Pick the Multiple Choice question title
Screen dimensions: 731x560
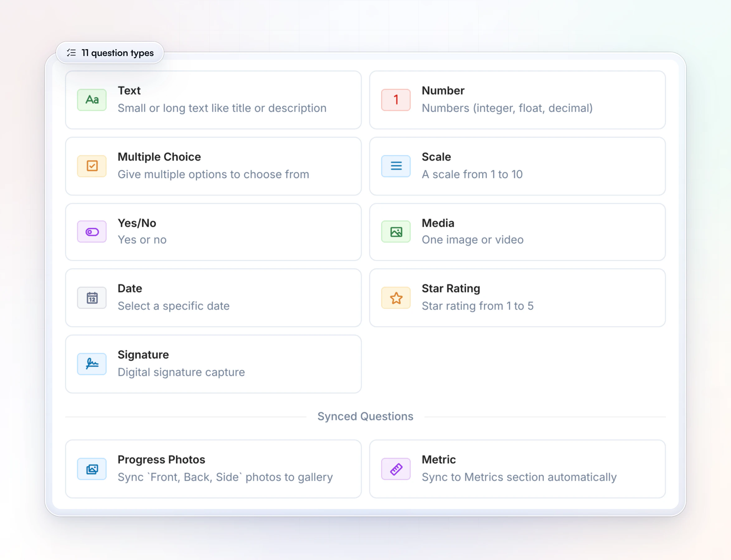159,157
